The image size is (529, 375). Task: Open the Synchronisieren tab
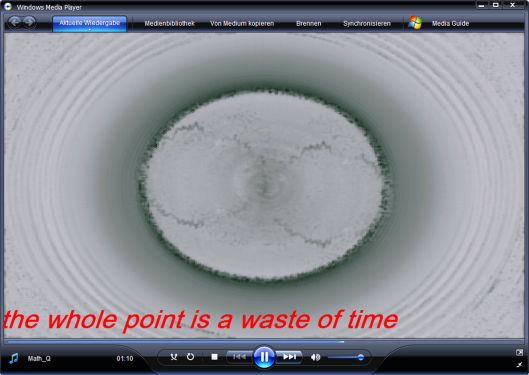tap(367, 24)
